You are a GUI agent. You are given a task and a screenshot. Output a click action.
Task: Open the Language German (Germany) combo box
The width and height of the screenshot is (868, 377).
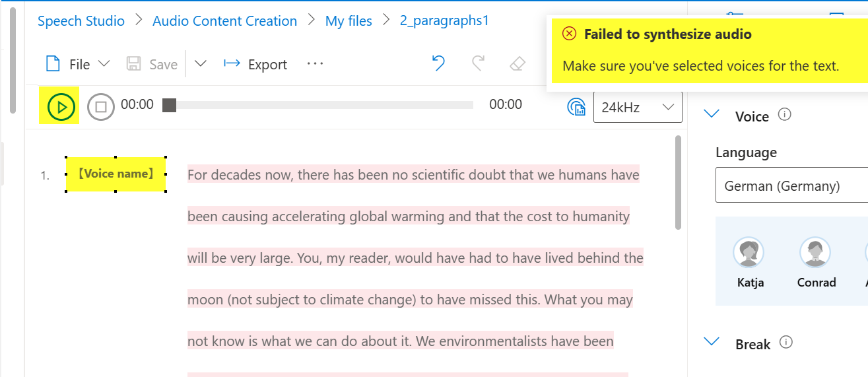[791, 186]
